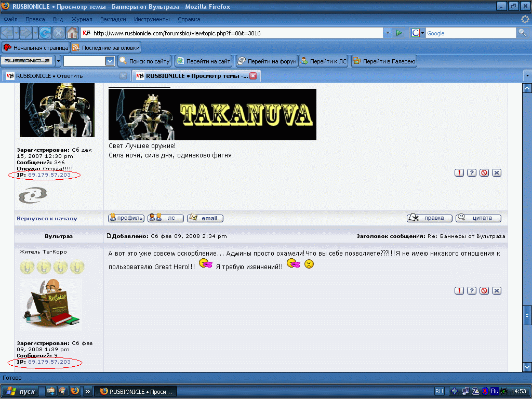Screen dimensions: 532x399
Task: Click Вультраз's IP 89.179.57.203 link
Action: tap(49, 362)
